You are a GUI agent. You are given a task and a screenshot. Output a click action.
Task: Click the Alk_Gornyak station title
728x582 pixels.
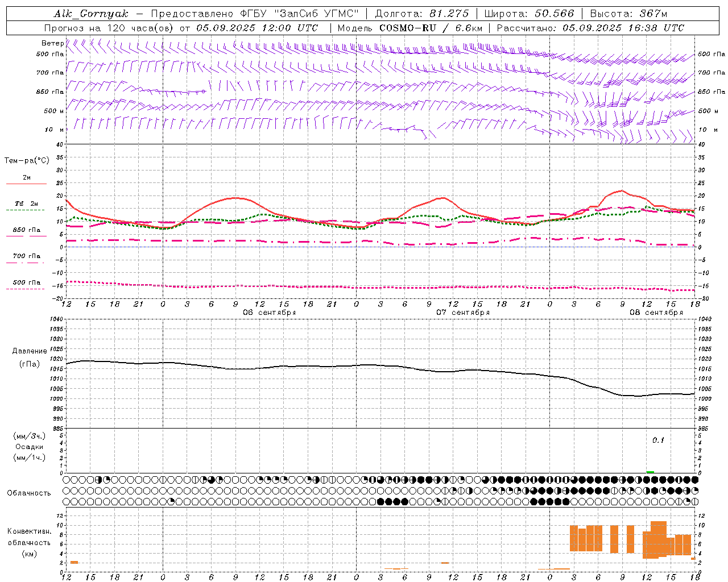coord(91,14)
